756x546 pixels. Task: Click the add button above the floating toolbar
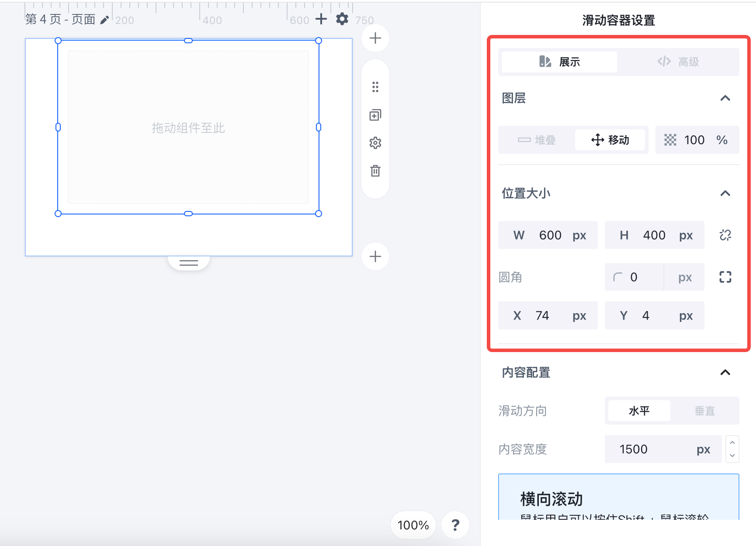pyautogui.click(x=375, y=38)
